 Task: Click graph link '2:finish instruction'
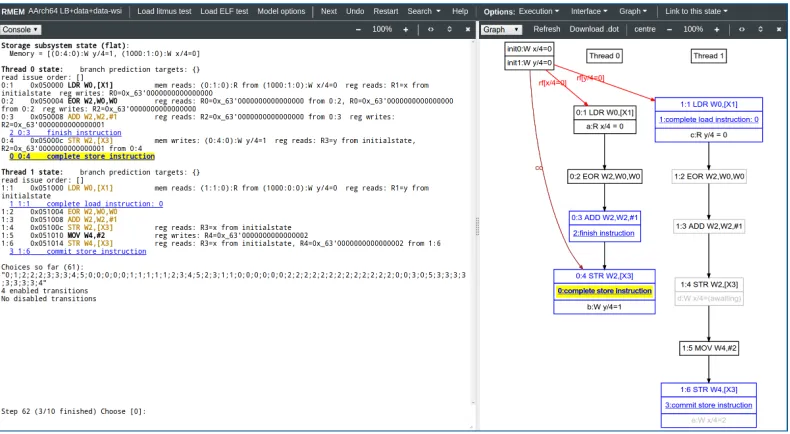point(604,233)
